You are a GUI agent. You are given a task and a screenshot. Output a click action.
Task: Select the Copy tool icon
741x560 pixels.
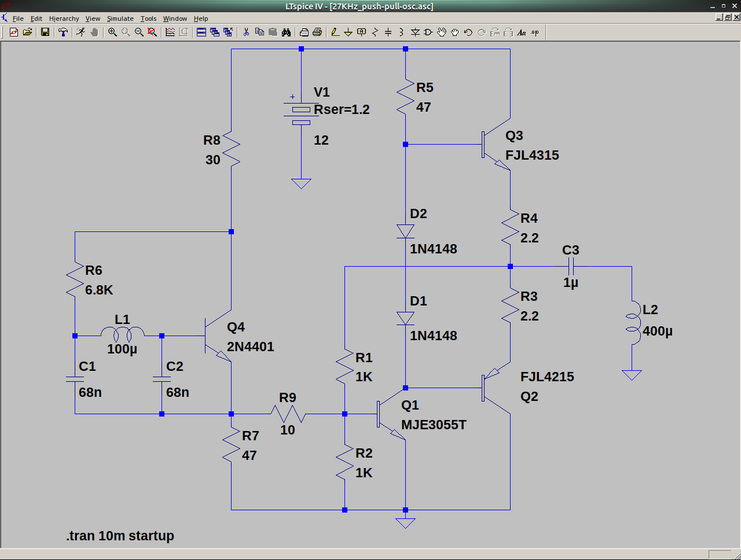click(x=259, y=32)
